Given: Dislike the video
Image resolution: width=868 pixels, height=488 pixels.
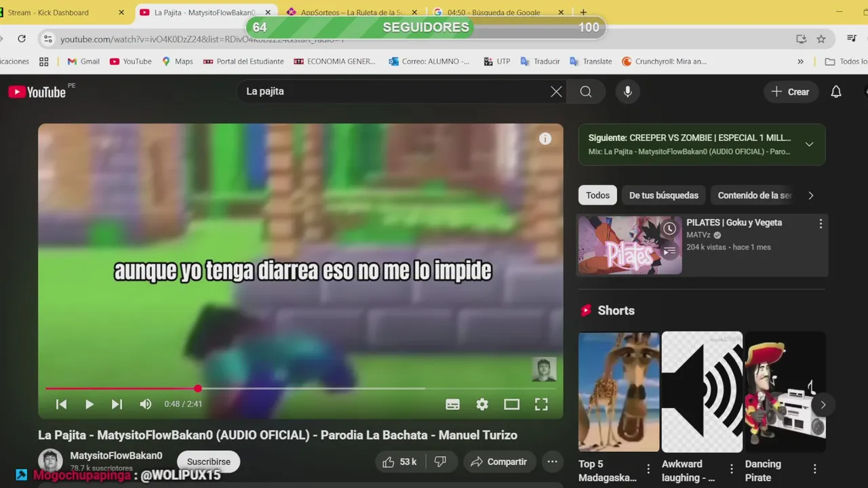Looking at the screenshot, I should [x=440, y=462].
